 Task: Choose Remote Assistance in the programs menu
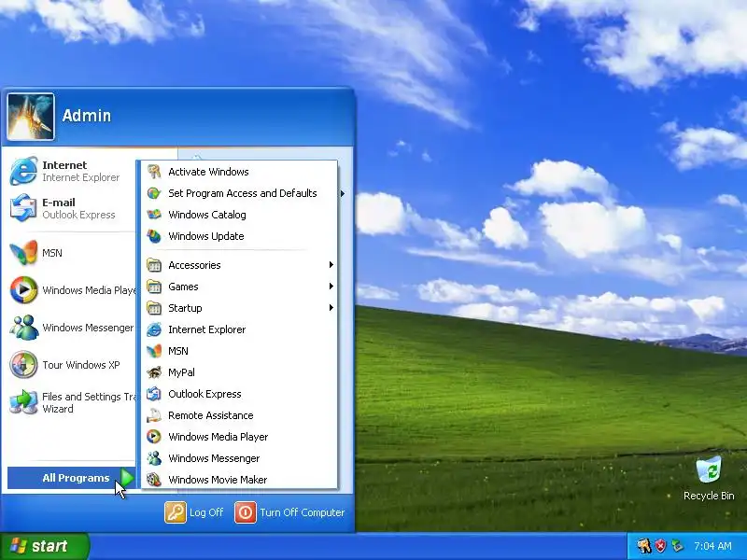[238, 415]
